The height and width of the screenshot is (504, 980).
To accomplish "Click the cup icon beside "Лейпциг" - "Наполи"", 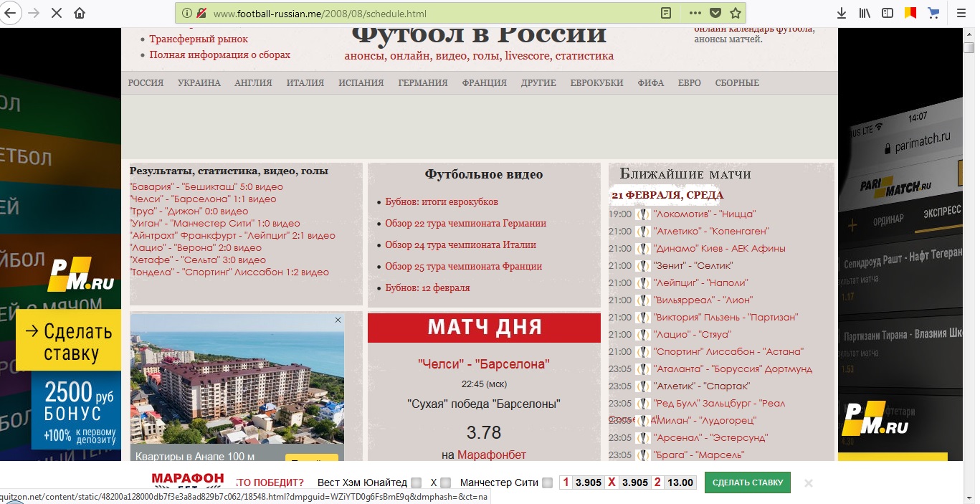I will 643,283.
